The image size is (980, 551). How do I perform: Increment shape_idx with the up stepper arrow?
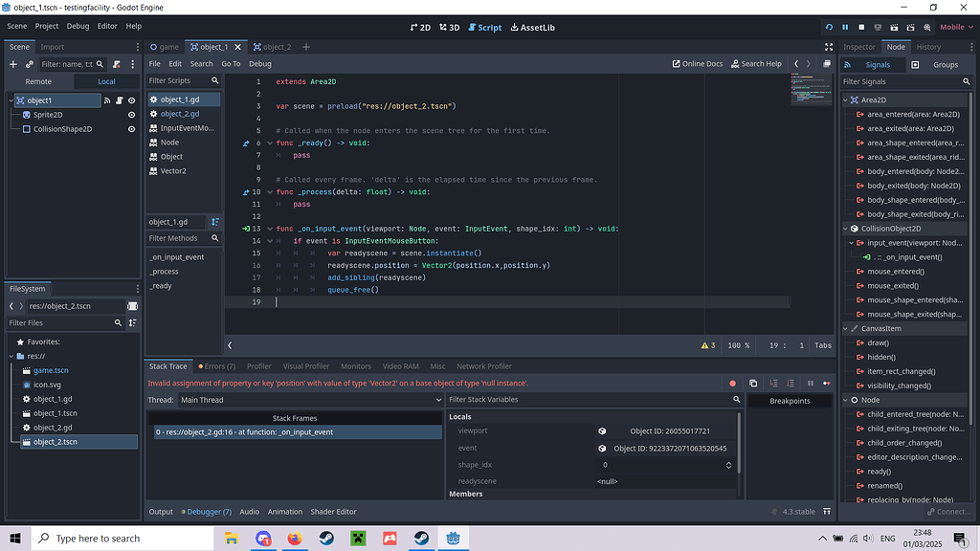coord(728,462)
